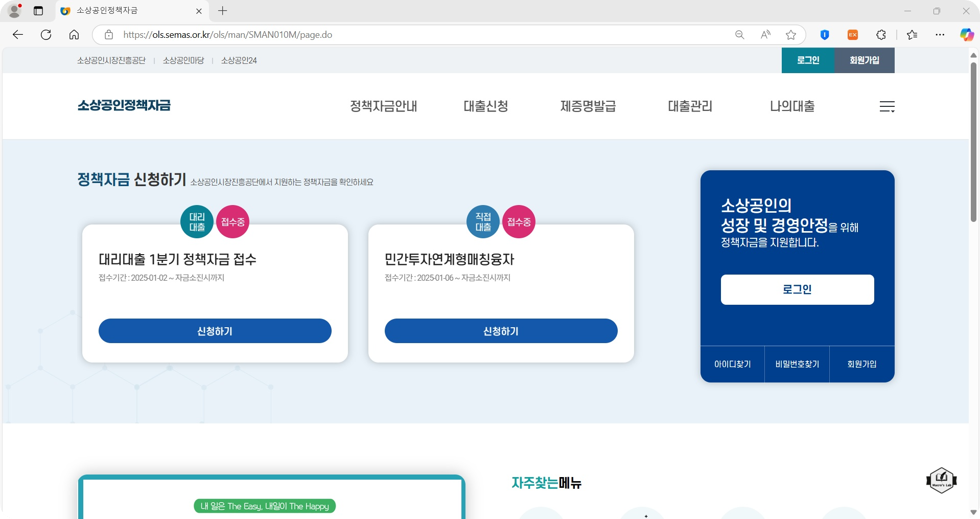
Task: Open the Copilot icon in the toolbar
Action: point(966,34)
